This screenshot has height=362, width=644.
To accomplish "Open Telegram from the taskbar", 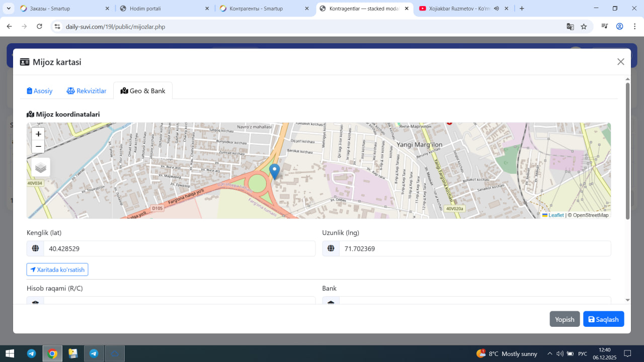I will point(31,353).
